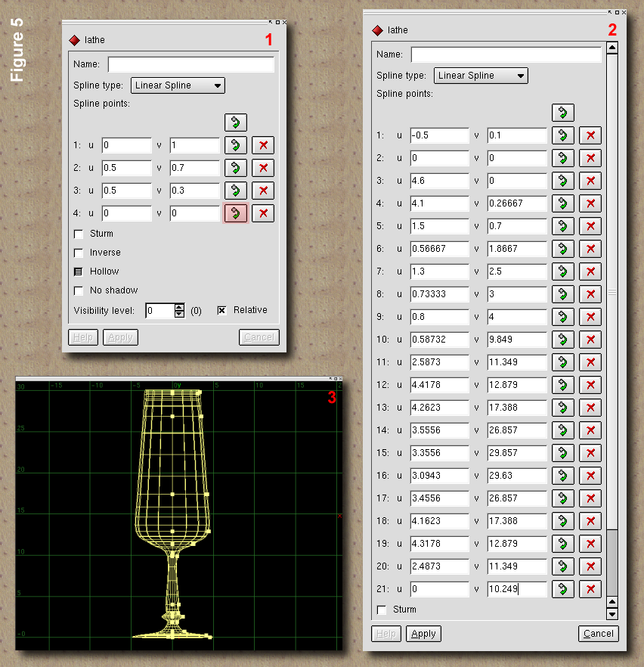This screenshot has width=644, height=667.
Task: Click the u field of point 2 (0.5), dialog 1
Action: click(x=127, y=168)
